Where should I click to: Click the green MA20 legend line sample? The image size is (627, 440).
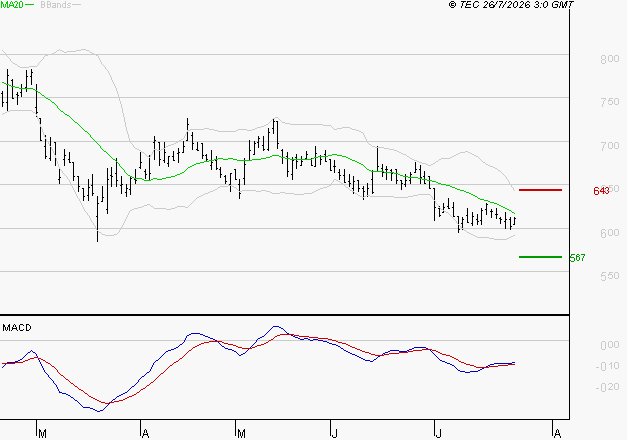[30, 5]
